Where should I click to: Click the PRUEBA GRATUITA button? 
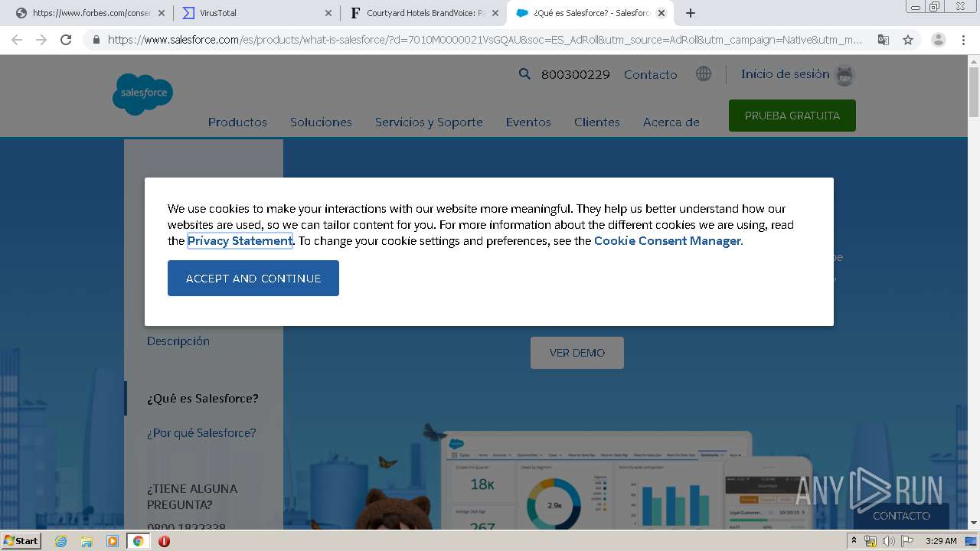[x=792, y=116]
